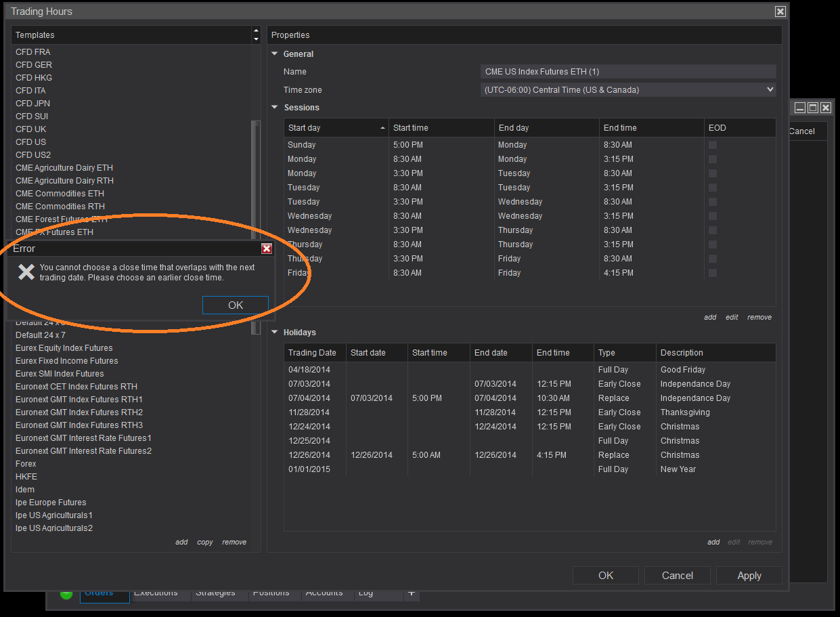
Task: Collapse the Sessions section
Action: point(275,108)
